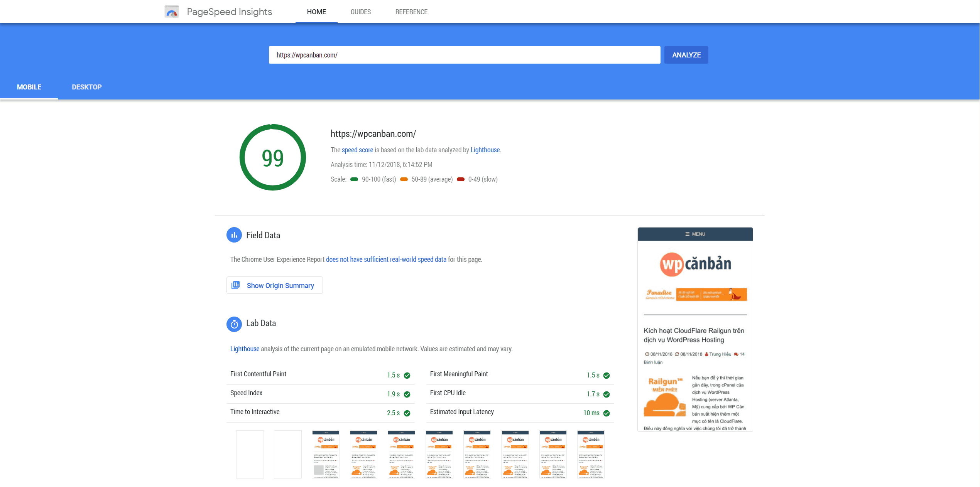Click the 99 speed score gauge

pyautogui.click(x=273, y=157)
